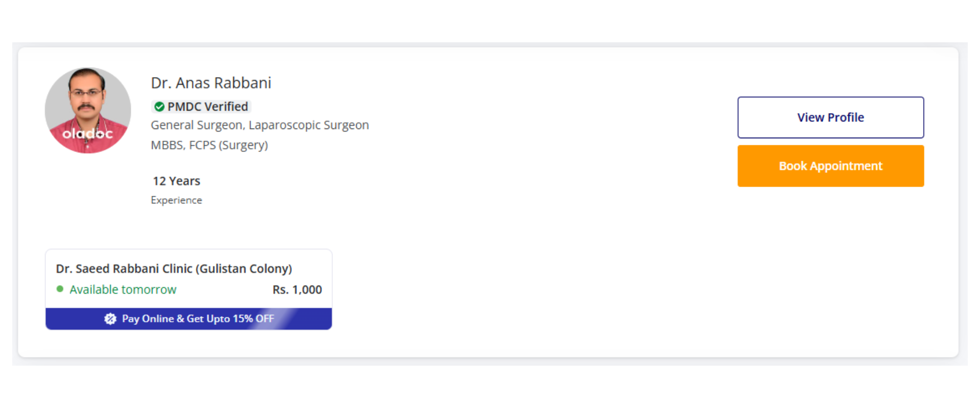The image size is (980, 408).
Task: Click the oladoc watermark on photo
Action: coord(87,134)
